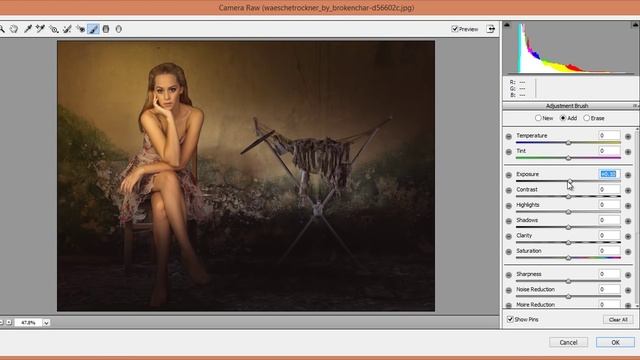Select the Zoom tool in toolbar
Image resolution: width=640 pixels, height=360 pixels.
pyautogui.click(x=2, y=29)
